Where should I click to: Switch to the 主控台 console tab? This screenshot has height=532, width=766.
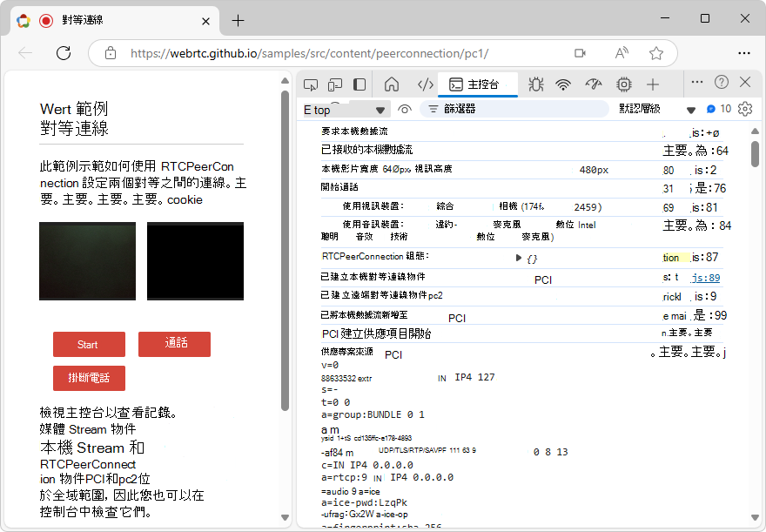(477, 84)
